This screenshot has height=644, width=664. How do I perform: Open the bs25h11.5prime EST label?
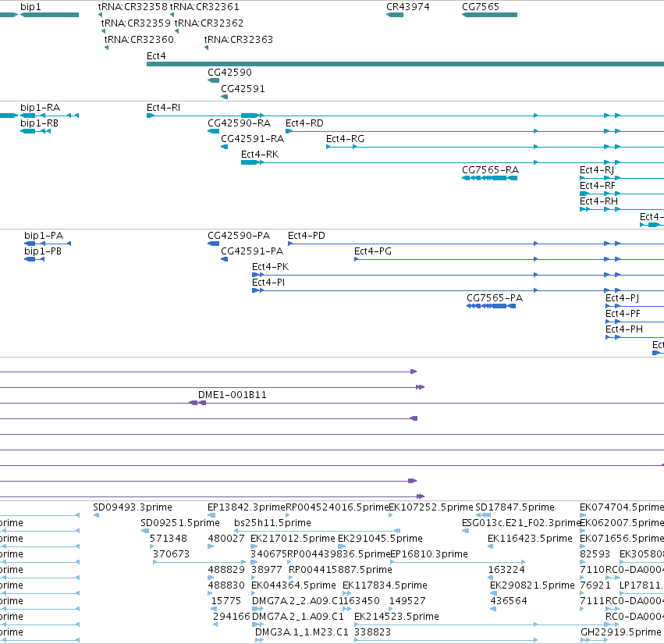click(x=273, y=523)
